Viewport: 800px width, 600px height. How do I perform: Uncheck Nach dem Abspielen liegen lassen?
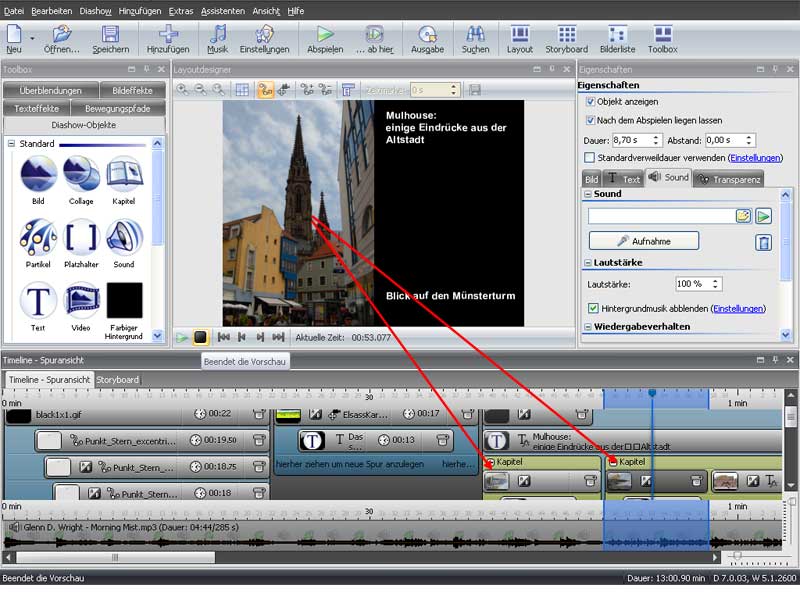click(x=590, y=120)
